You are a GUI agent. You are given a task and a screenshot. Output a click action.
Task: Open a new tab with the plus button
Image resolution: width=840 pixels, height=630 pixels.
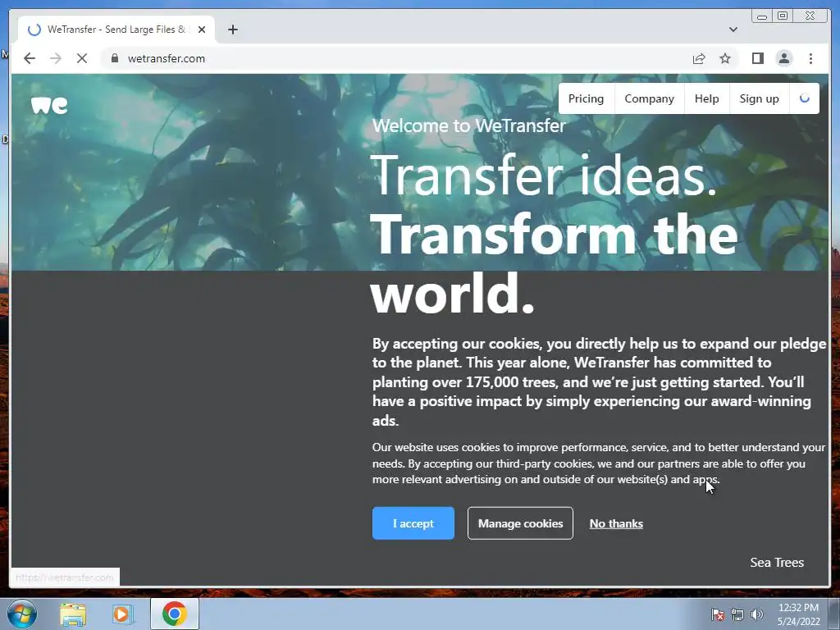point(232,30)
